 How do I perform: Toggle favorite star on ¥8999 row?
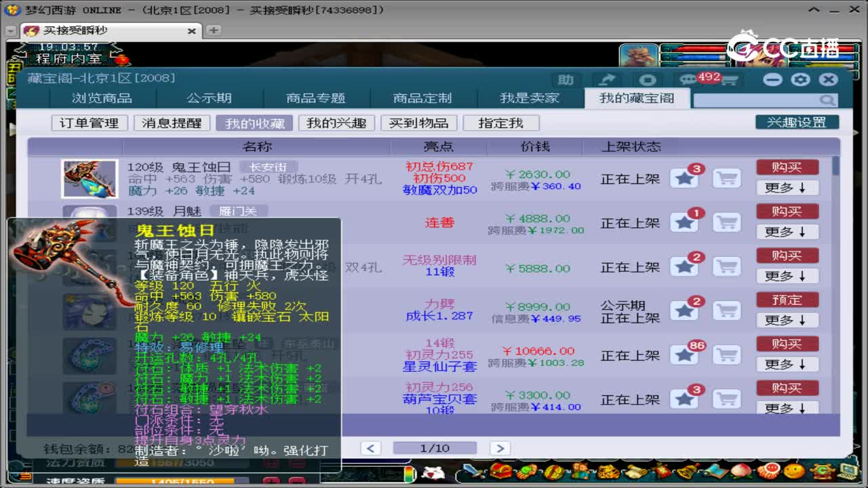[x=684, y=311]
